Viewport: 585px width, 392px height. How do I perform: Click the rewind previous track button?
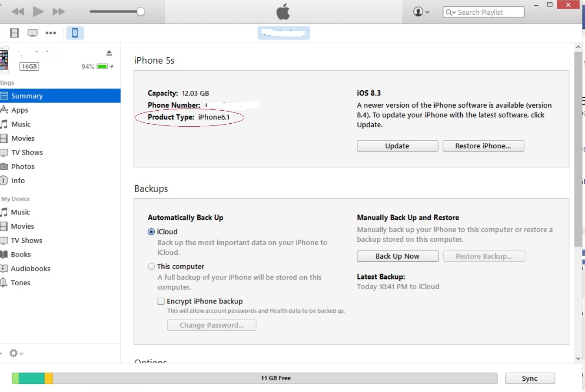pyautogui.click(x=18, y=12)
